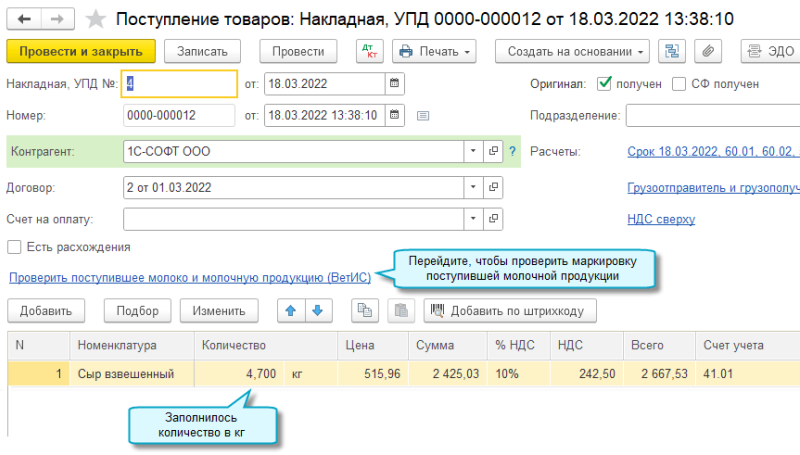Select the unit cell кг

(x=311, y=374)
